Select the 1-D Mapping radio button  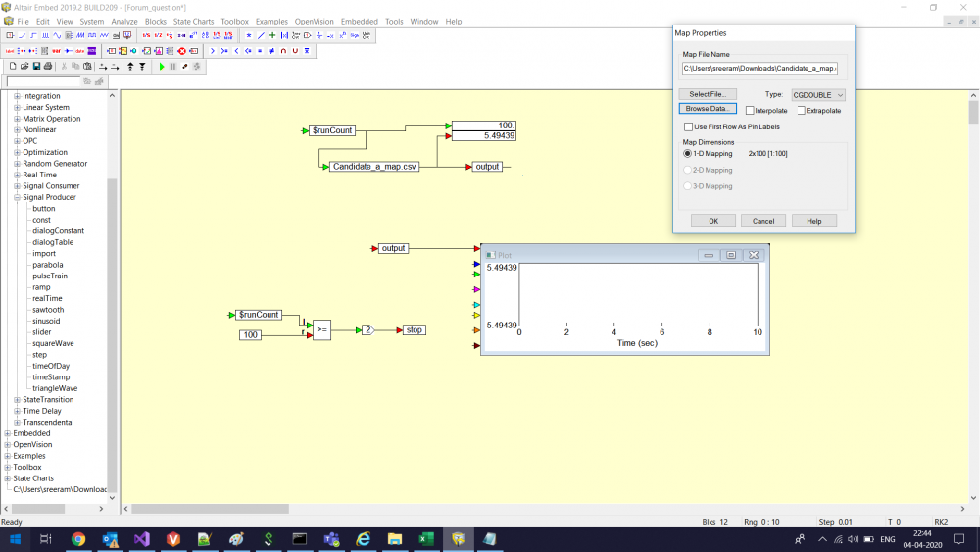click(688, 153)
